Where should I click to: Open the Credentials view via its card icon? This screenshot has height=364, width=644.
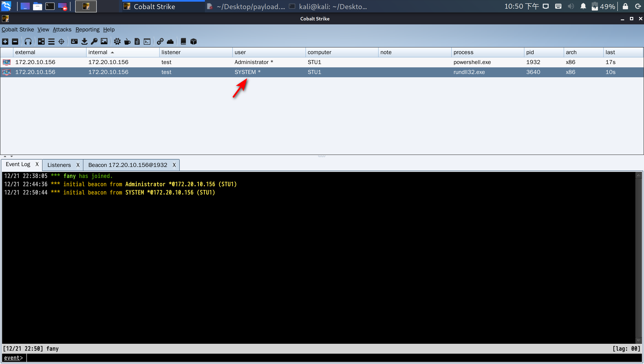click(74, 42)
